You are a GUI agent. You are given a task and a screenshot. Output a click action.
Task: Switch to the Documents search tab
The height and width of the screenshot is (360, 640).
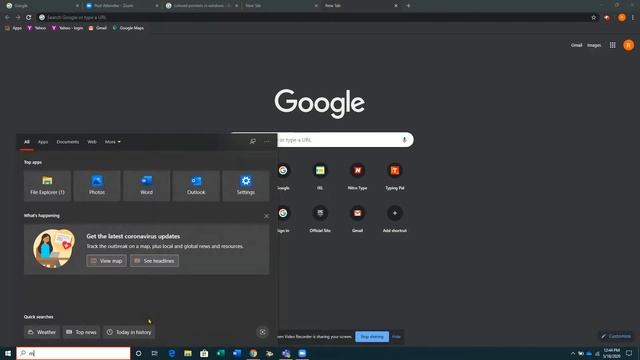[68, 142]
